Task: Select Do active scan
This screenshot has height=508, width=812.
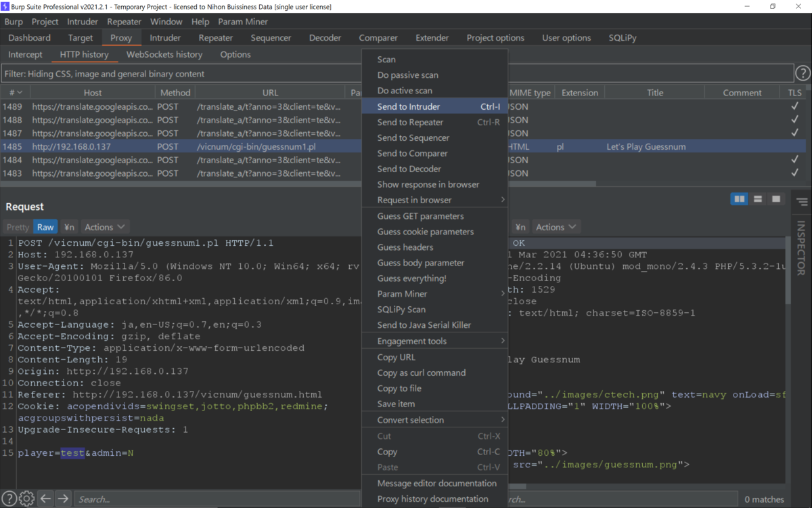Action: tap(434, 91)
